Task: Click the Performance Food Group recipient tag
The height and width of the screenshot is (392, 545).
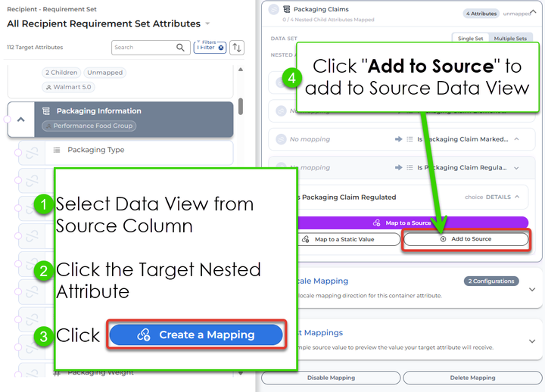Action: pyautogui.click(x=89, y=126)
